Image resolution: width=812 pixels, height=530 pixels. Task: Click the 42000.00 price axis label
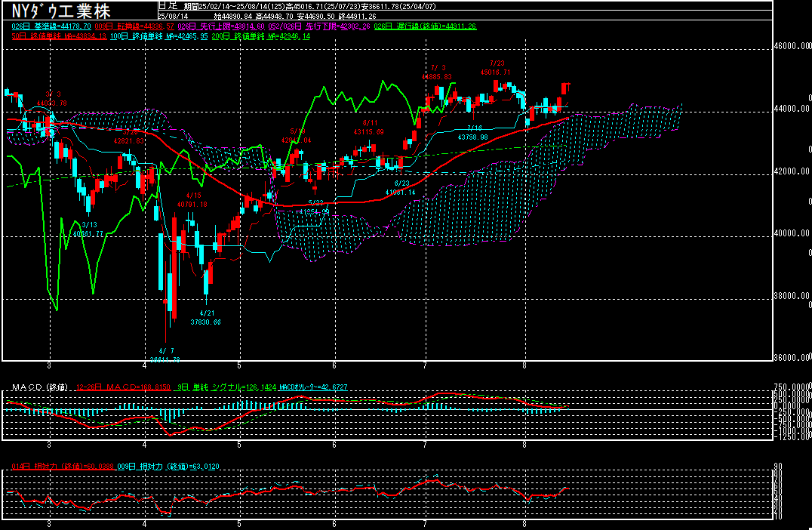point(792,171)
